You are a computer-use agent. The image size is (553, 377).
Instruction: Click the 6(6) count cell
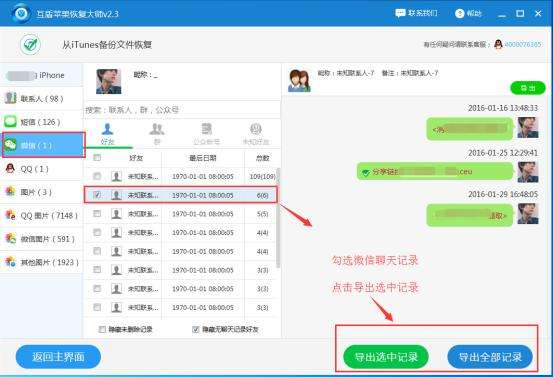(x=262, y=195)
